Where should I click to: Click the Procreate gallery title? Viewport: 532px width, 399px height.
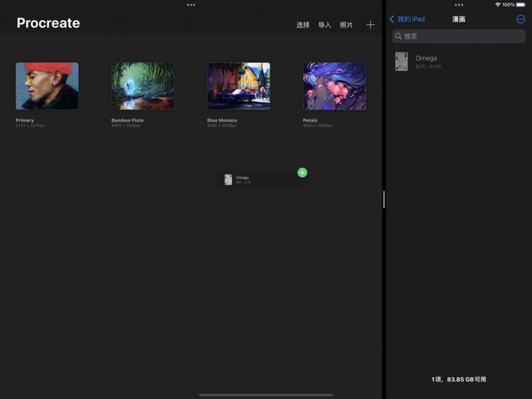(48, 23)
